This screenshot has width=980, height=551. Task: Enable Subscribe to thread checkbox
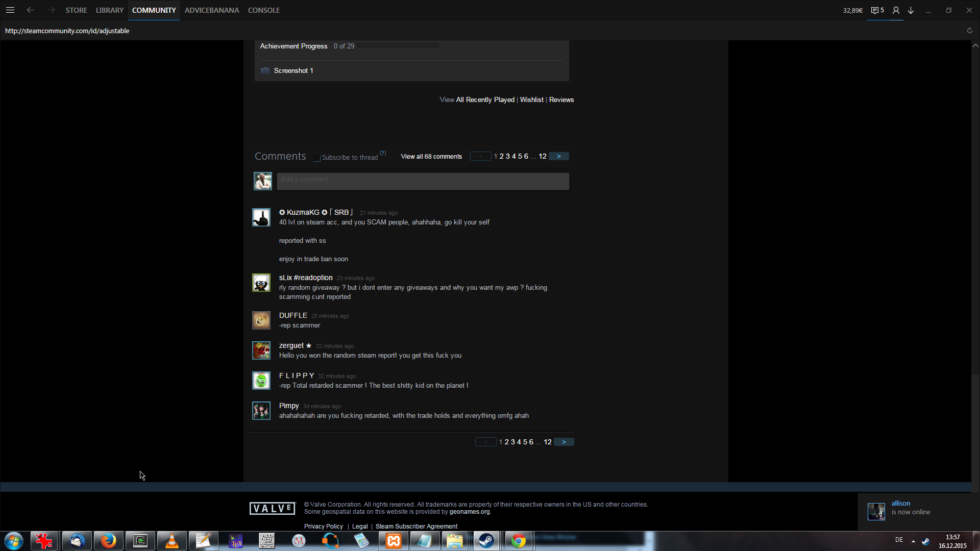(317, 158)
